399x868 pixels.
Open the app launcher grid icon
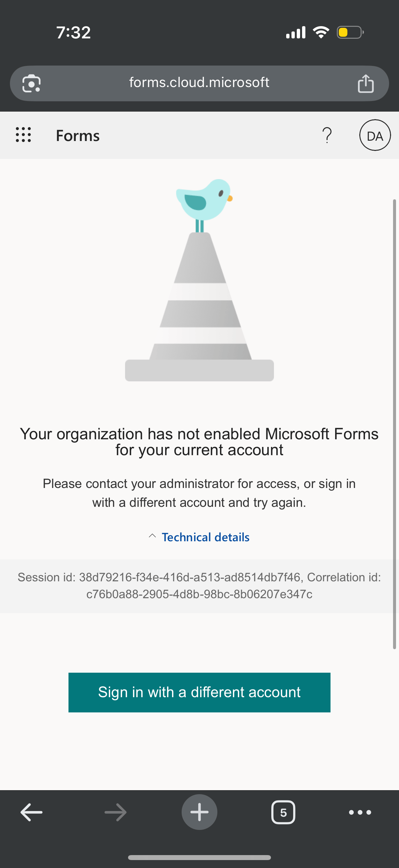[23, 135]
